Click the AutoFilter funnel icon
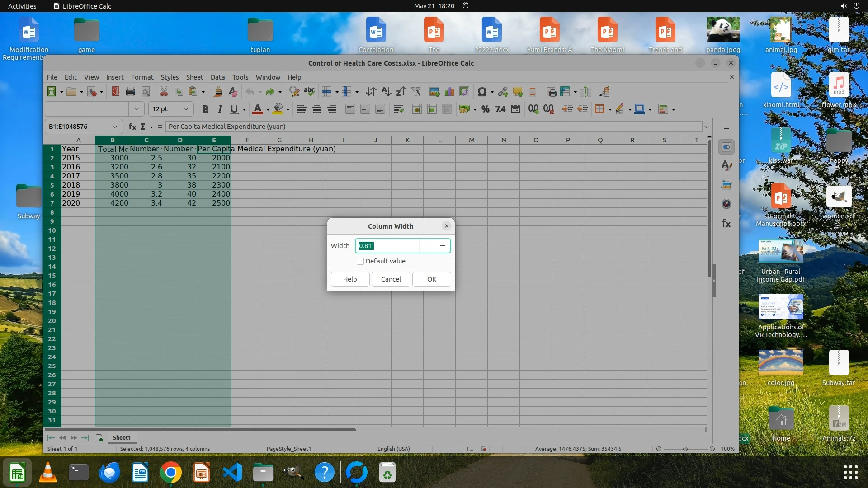Image resolution: width=868 pixels, height=488 pixels. (416, 92)
